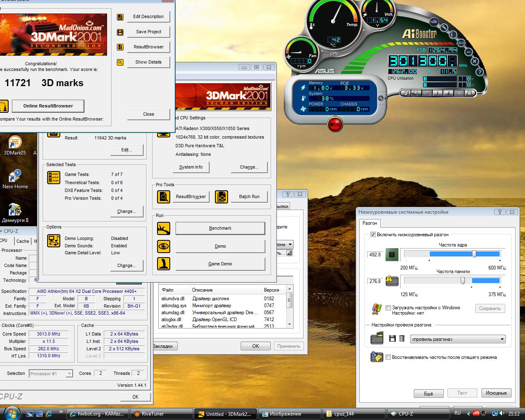
Task: Click the ASUS round logo button
Action: tap(461, 43)
